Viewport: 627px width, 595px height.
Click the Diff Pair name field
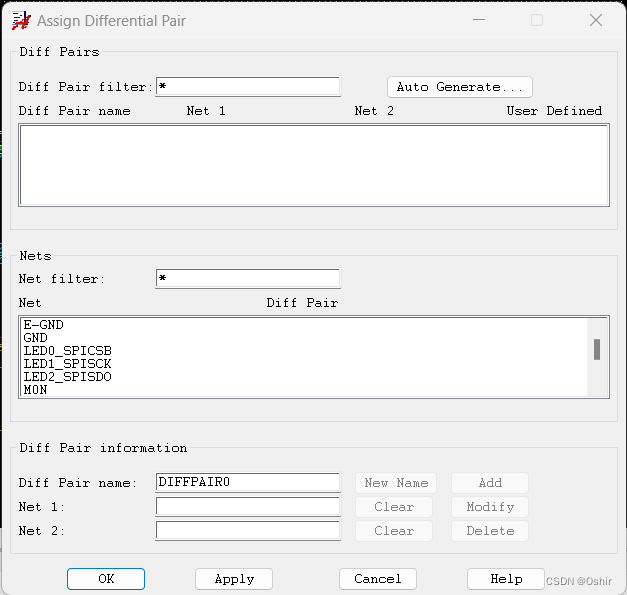tap(248, 483)
